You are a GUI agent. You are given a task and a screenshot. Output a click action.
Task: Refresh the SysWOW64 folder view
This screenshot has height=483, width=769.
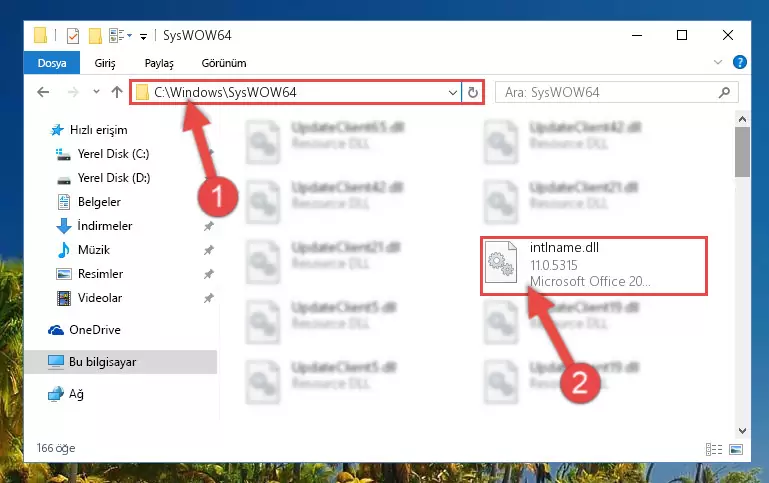473,92
